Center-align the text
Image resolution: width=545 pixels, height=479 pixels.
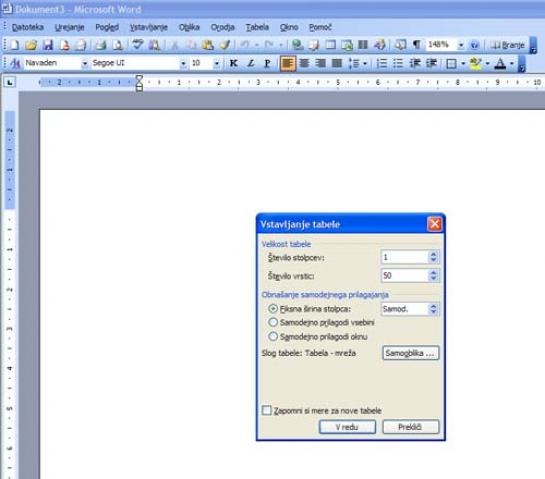coord(304,63)
